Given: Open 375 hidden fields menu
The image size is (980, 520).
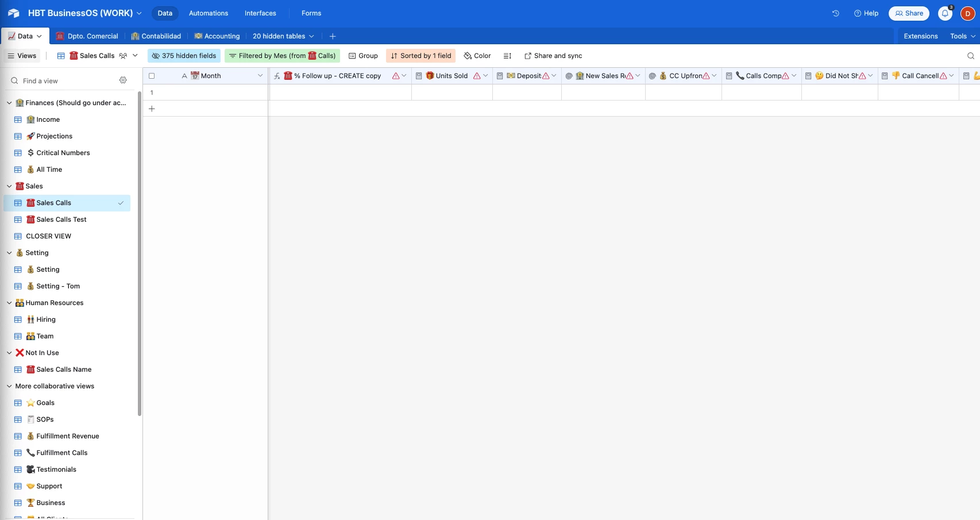Looking at the screenshot, I should click(x=184, y=56).
